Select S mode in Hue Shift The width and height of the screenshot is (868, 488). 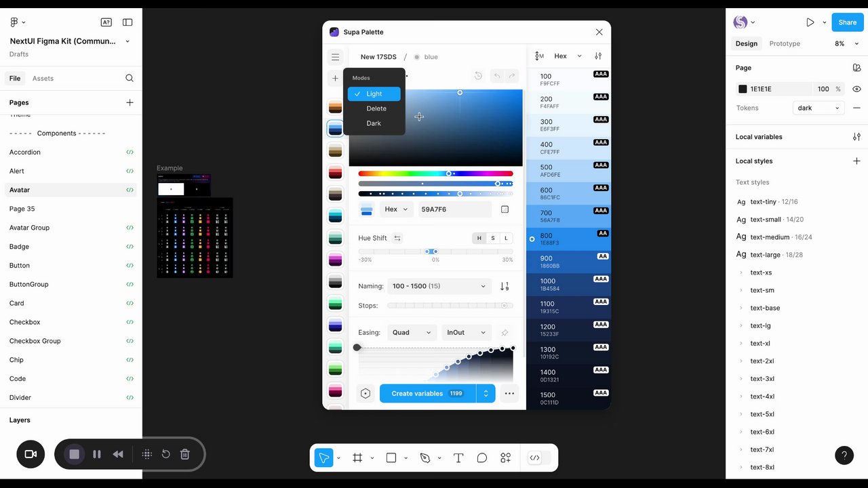pyautogui.click(x=493, y=238)
